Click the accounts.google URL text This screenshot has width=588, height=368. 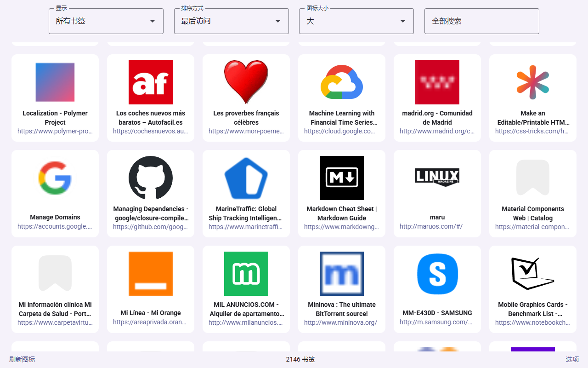click(55, 227)
